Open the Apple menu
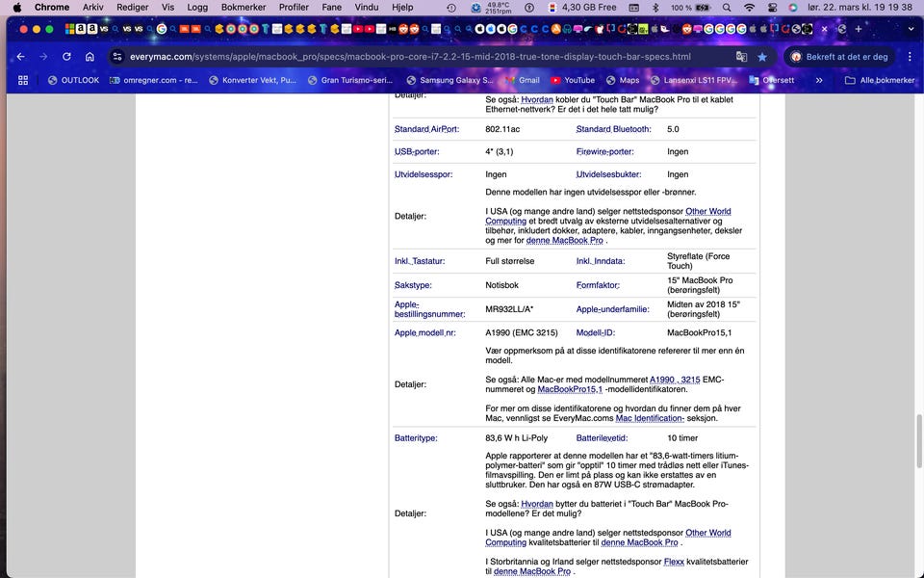The image size is (924, 578). (16, 7)
